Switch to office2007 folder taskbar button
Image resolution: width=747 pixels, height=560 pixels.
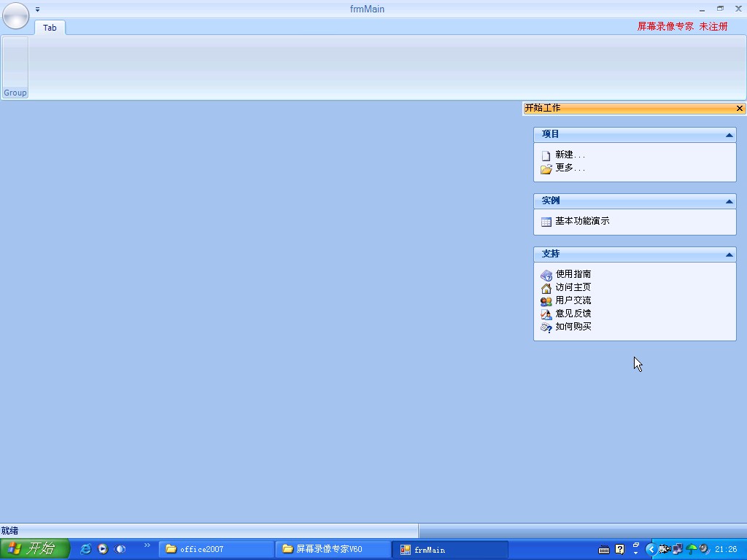tap(216, 549)
